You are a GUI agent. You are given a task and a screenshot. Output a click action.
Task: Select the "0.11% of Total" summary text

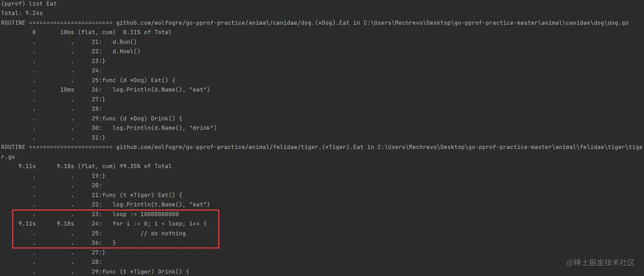(147, 32)
